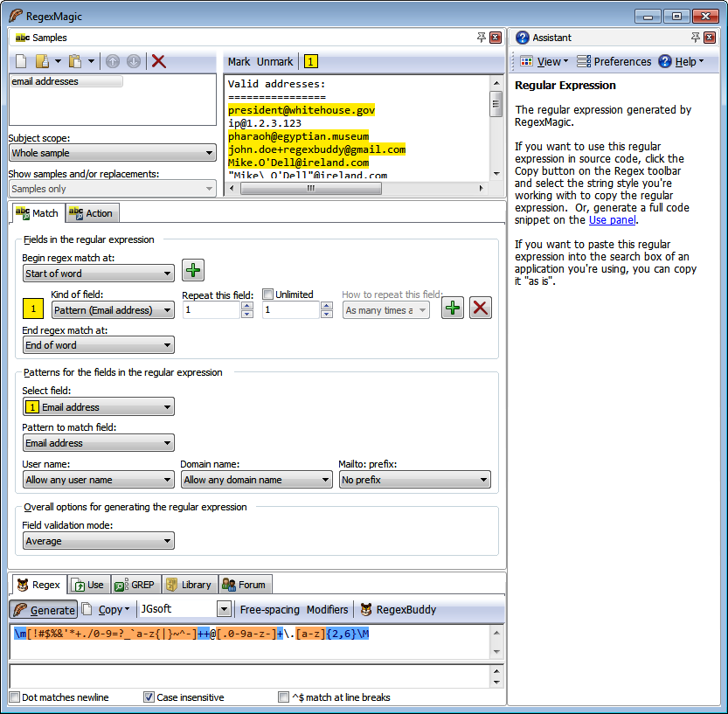Viewport: 728px width, 714px height.
Task: Open Paste icon dropdown arrow
Action: click(91, 61)
